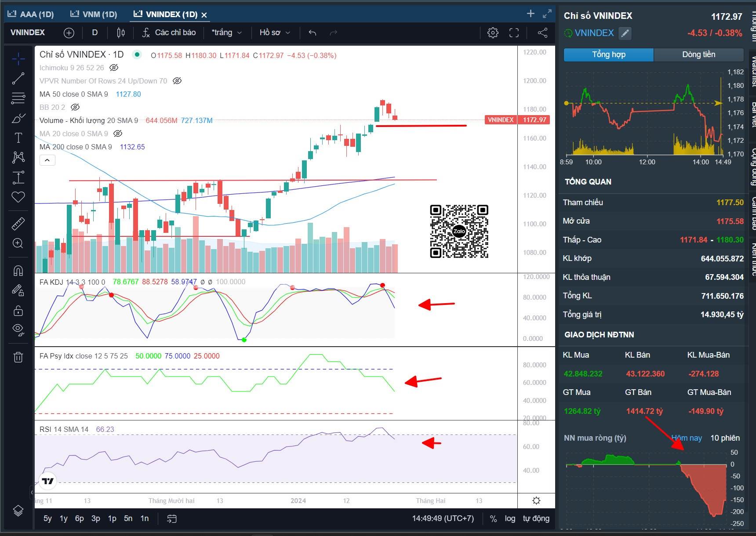Open the D interval selector
Viewport: 756px width, 536px height.
click(95, 33)
